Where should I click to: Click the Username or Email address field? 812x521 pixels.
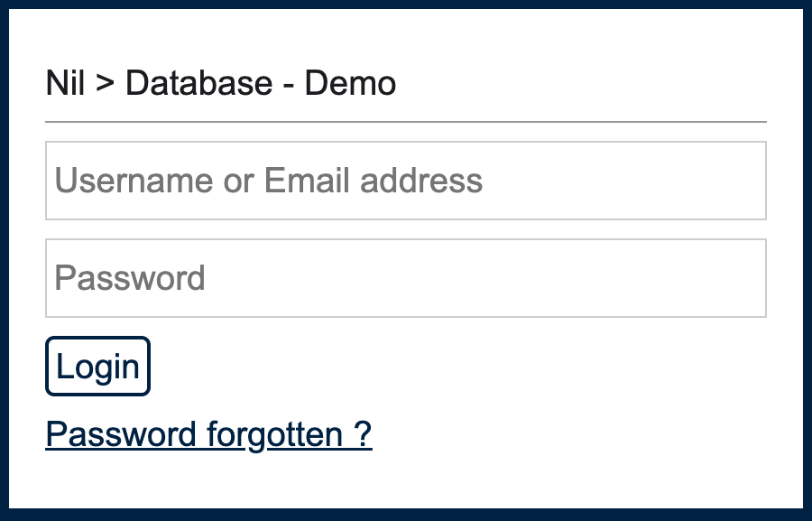[405, 181]
